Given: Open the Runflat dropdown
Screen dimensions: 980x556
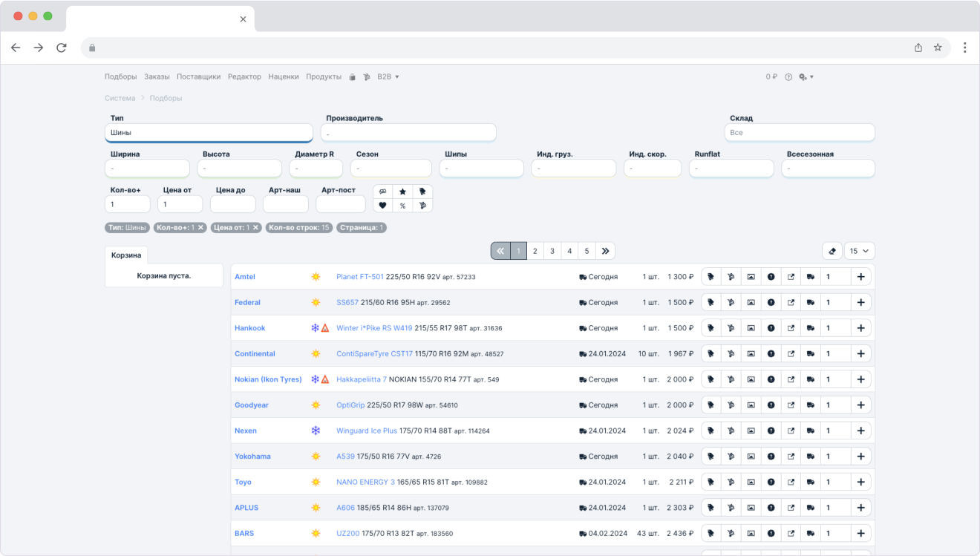Looking at the screenshot, I should click(x=731, y=169).
